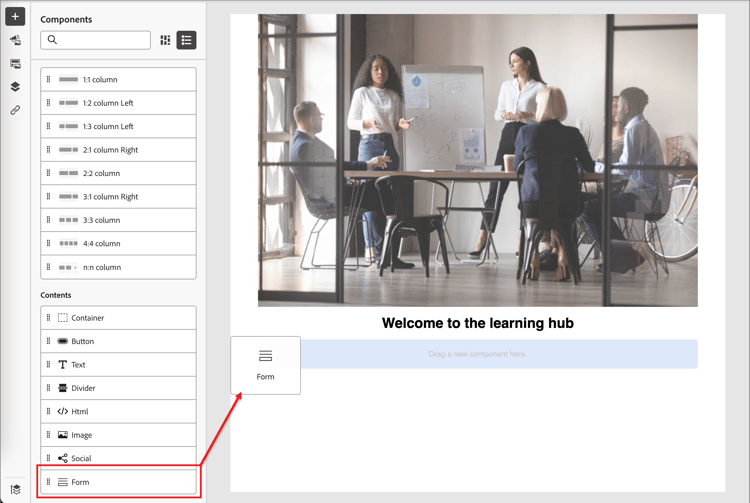Viewport: 750px width, 503px height.
Task: Switch components to list view
Action: pos(187,40)
